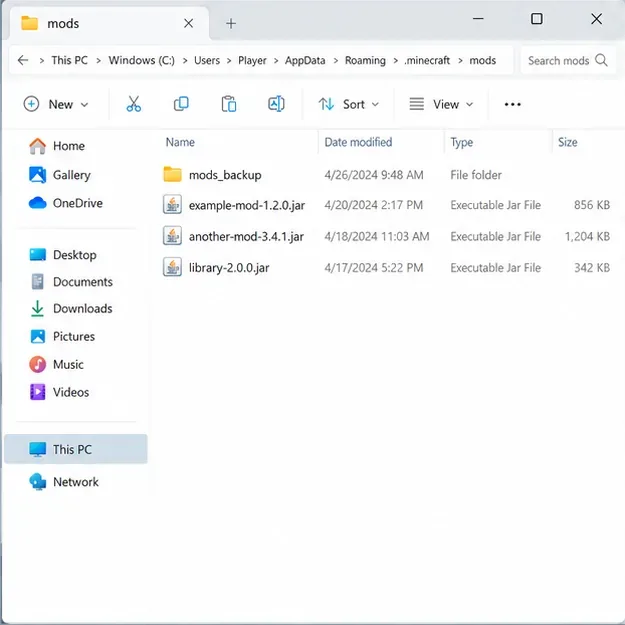Minimize the File Explorer window

click(x=478, y=19)
